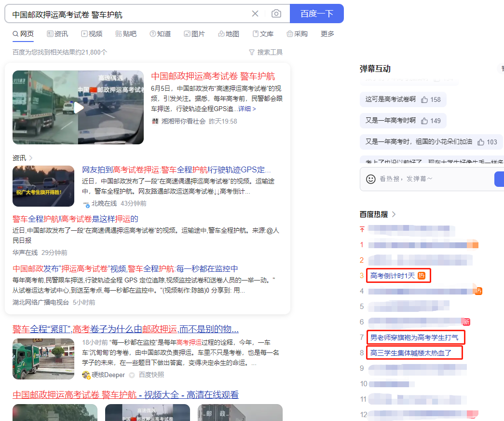
Task: Open the emoji picker in the danmaku box
Action: [x=370, y=179]
